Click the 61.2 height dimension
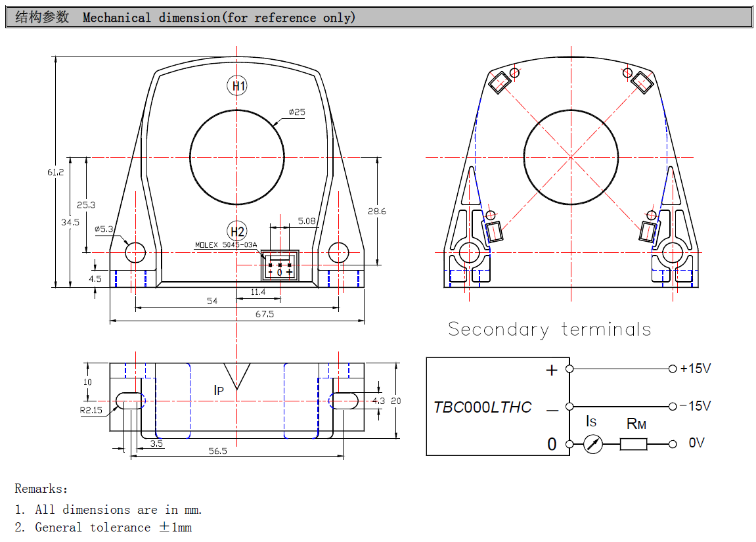The image size is (756, 542). point(55,172)
